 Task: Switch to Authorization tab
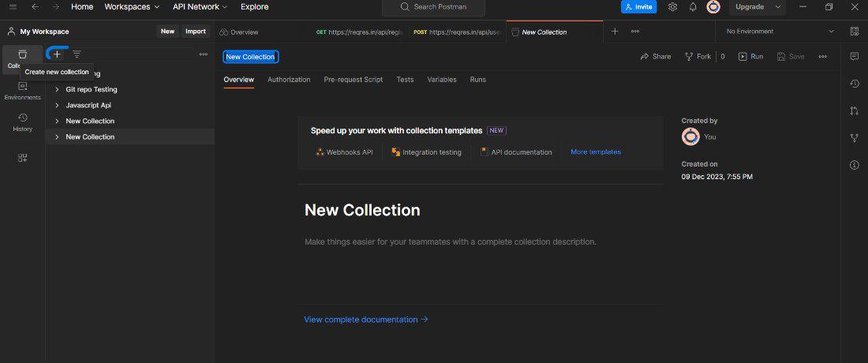289,80
